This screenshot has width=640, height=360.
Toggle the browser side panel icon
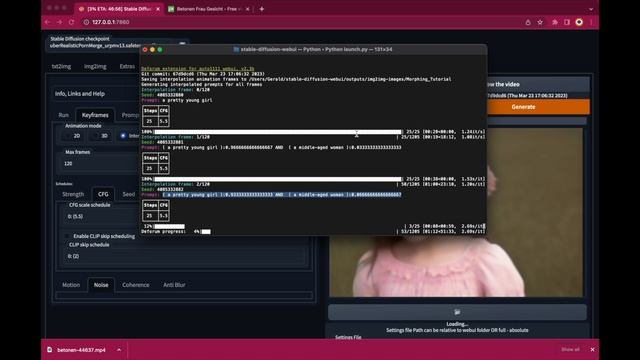[x=567, y=22]
